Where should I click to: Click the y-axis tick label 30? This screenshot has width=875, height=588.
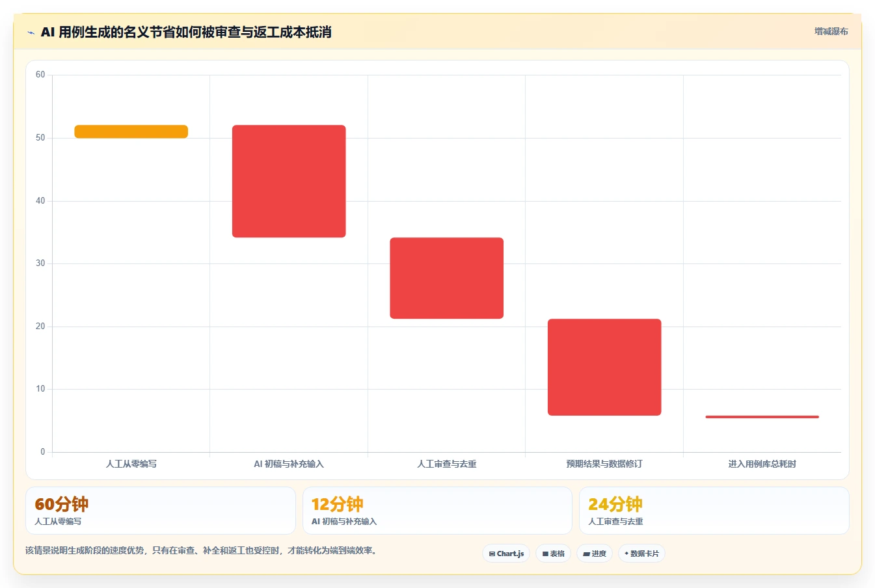(x=40, y=263)
